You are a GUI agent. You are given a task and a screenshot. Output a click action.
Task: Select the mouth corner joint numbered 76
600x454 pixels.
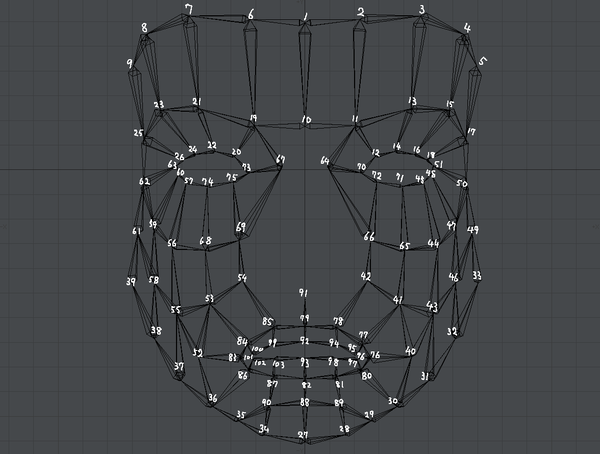[376, 355]
